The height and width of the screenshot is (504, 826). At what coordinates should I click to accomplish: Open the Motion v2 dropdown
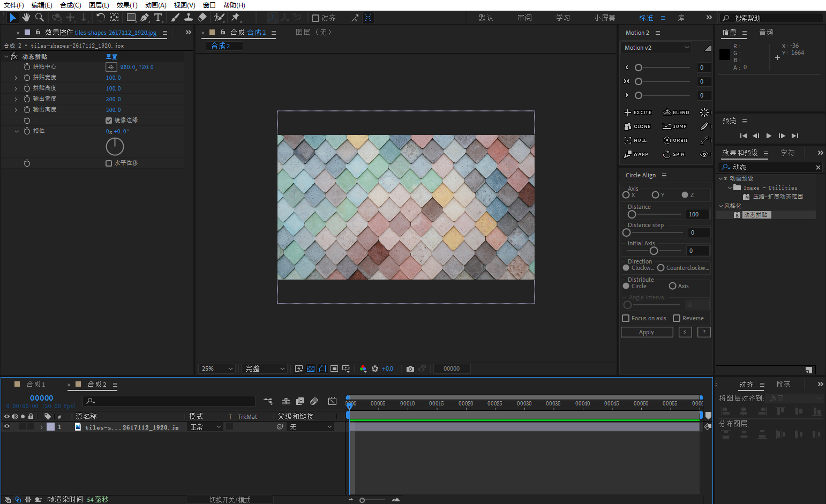coord(656,48)
